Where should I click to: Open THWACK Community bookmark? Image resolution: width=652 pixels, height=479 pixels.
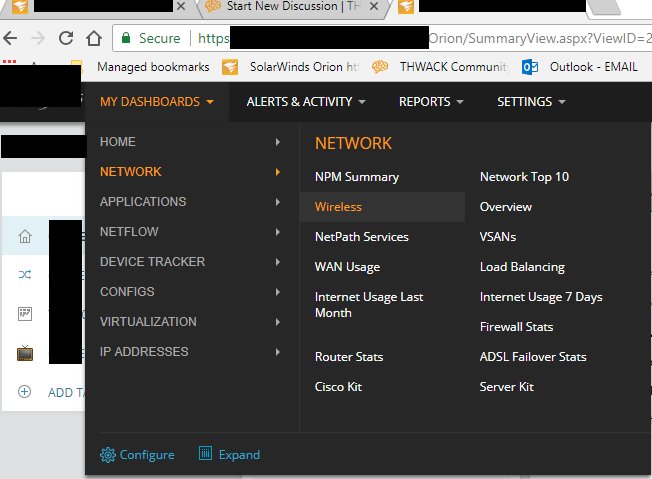coord(440,67)
